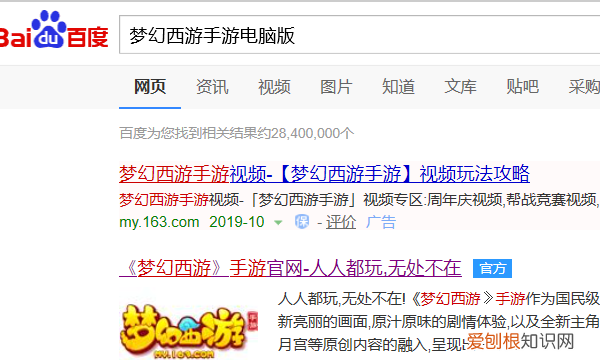
Task: Click the blue 官方 badge
Action: click(x=492, y=269)
